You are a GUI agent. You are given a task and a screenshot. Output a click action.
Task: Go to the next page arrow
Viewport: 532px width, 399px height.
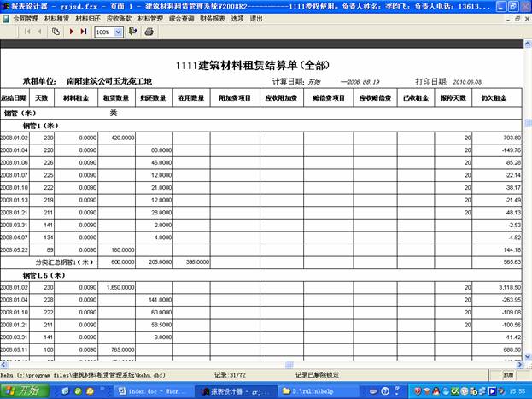[x=71, y=32]
